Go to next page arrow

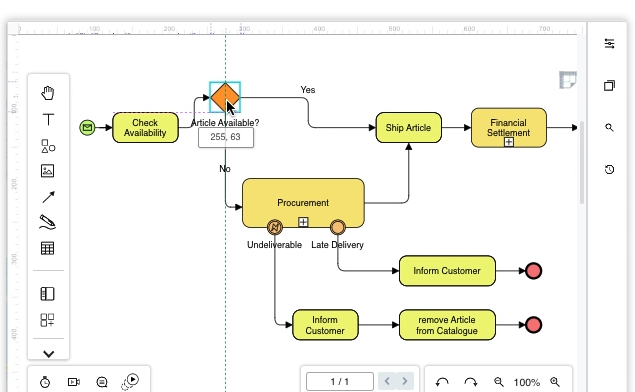coord(405,381)
